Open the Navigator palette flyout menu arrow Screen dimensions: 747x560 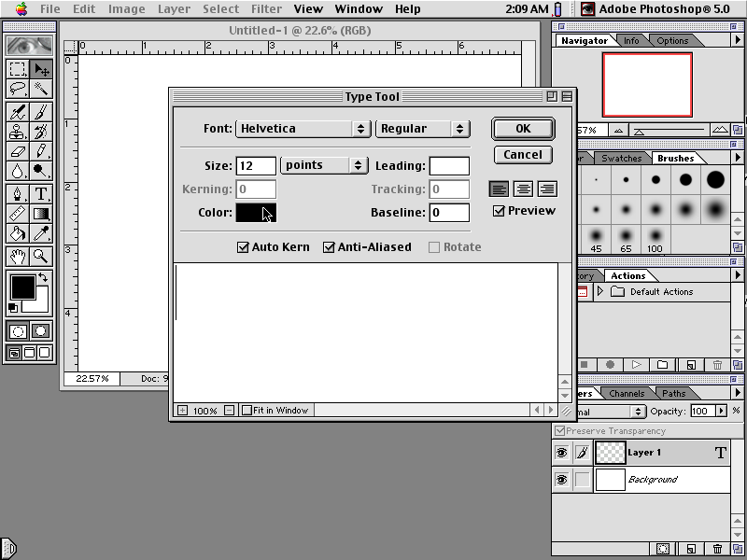[x=738, y=40]
